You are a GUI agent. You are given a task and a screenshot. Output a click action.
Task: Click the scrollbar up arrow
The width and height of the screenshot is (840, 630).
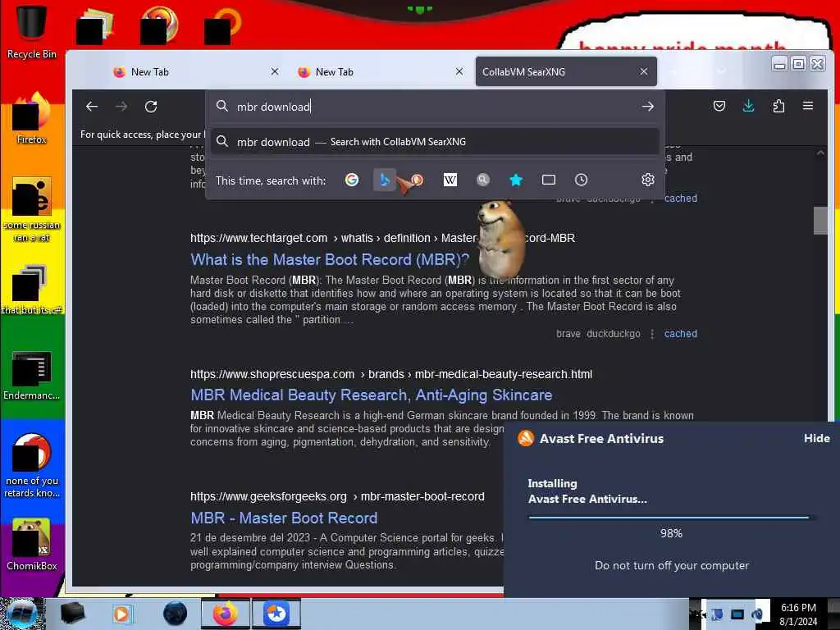[820, 153]
